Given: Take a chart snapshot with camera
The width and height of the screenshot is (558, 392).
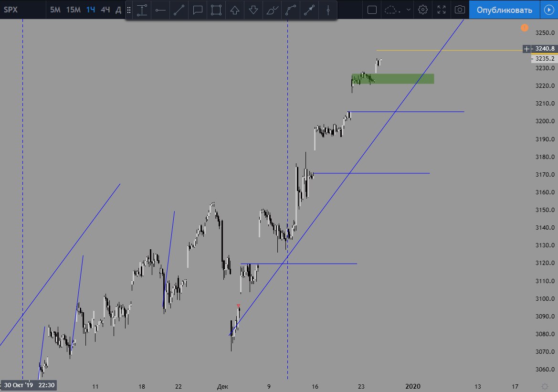Looking at the screenshot, I should [x=460, y=10].
